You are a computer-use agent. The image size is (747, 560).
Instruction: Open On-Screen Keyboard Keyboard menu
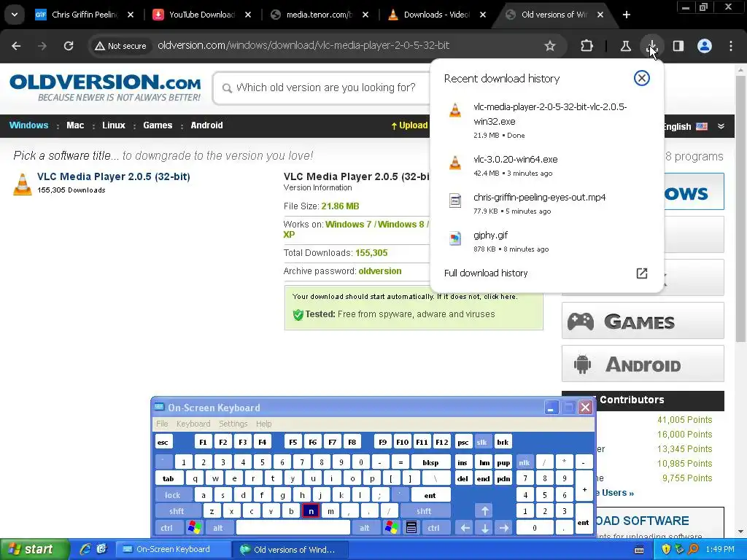[x=193, y=424]
